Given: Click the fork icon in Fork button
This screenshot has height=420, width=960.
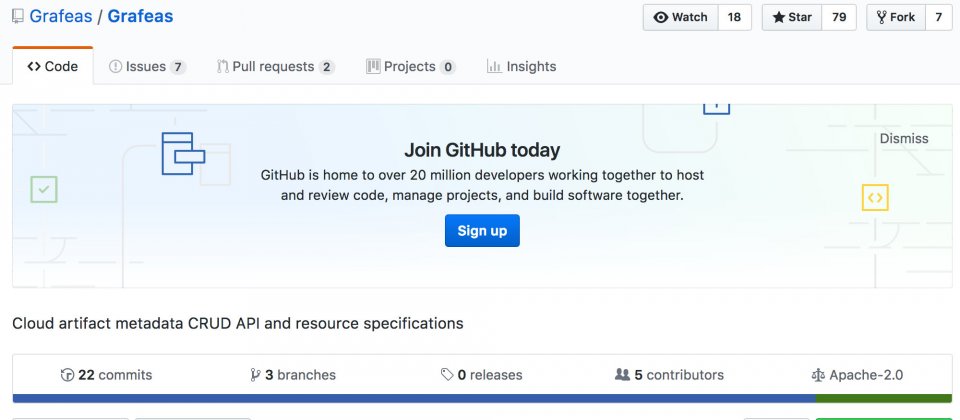Looking at the screenshot, I should [x=882, y=17].
